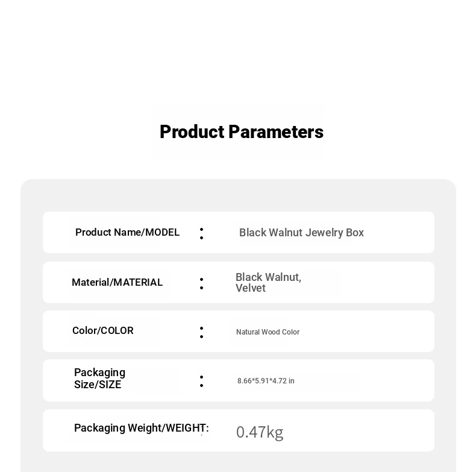This screenshot has height=472, width=476.
Task: Select the Packaging Size/SIZE label
Action: (99, 379)
